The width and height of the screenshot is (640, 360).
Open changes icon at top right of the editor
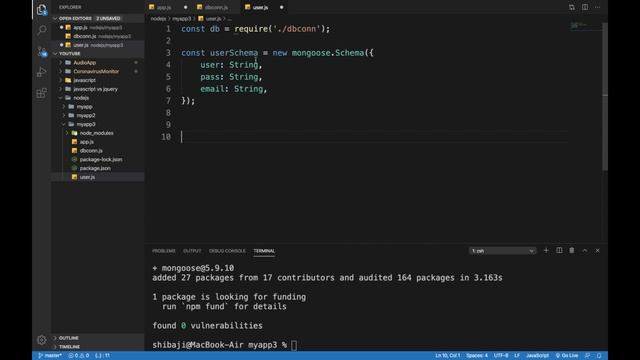tap(571, 7)
